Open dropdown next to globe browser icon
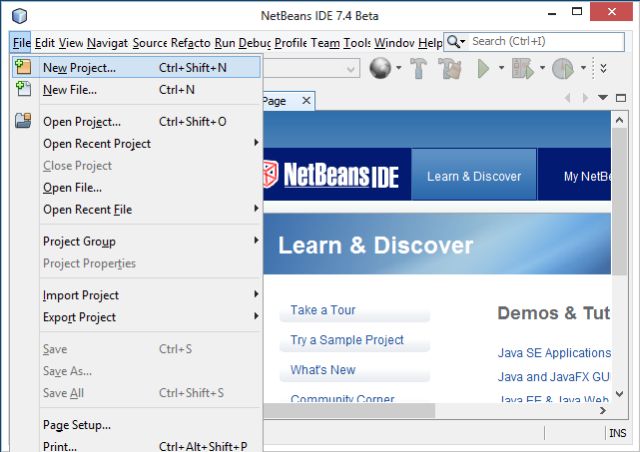640x452 pixels. click(398, 68)
